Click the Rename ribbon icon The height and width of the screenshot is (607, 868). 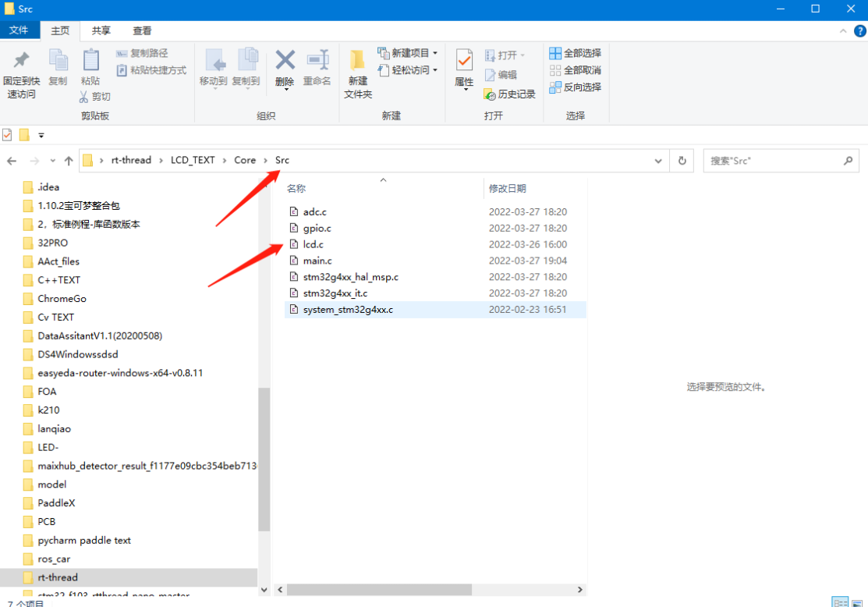(x=317, y=69)
